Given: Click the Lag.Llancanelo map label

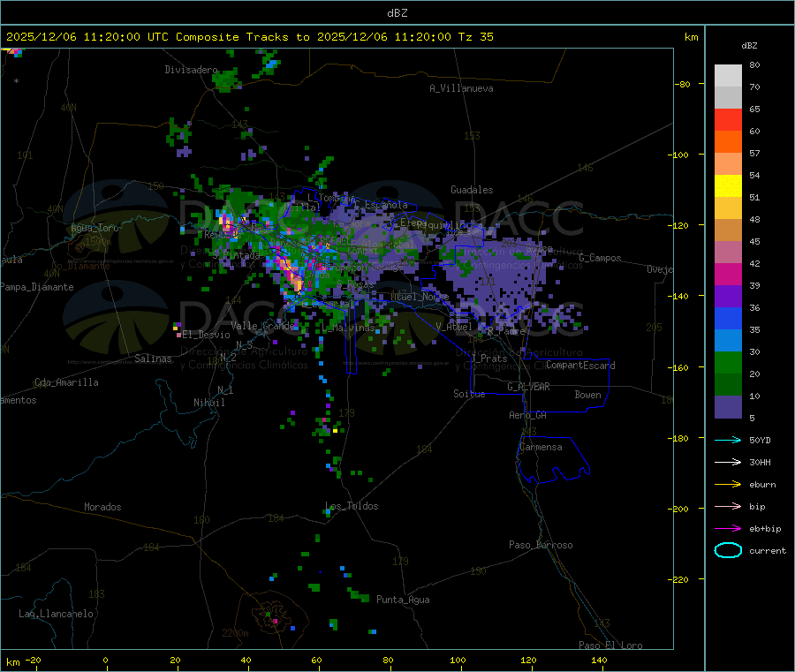Looking at the screenshot, I should [57, 615].
